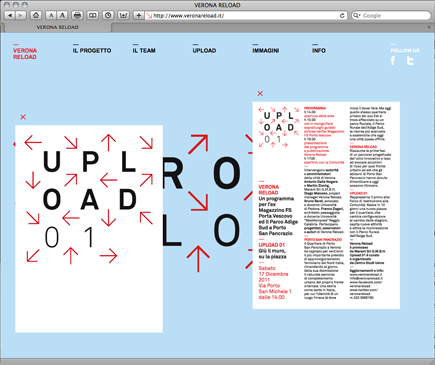Click the plus add bookmark button
Screen dimensions: 435x365
tap(138, 15)
